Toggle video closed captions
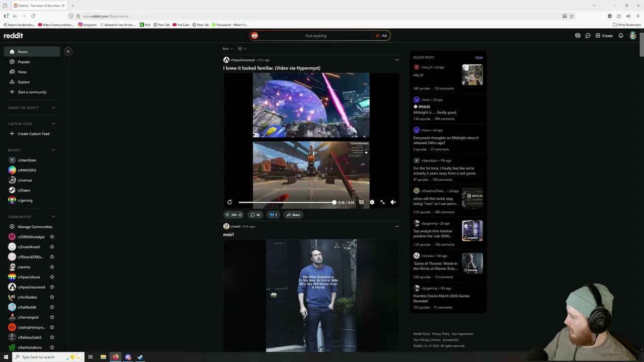 click(361, 202)
